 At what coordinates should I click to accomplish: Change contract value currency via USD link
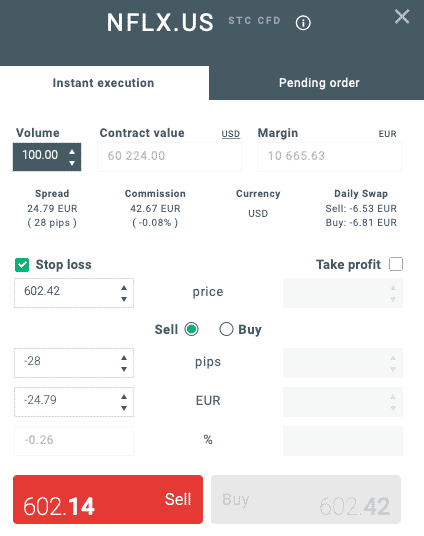(231, 134)
